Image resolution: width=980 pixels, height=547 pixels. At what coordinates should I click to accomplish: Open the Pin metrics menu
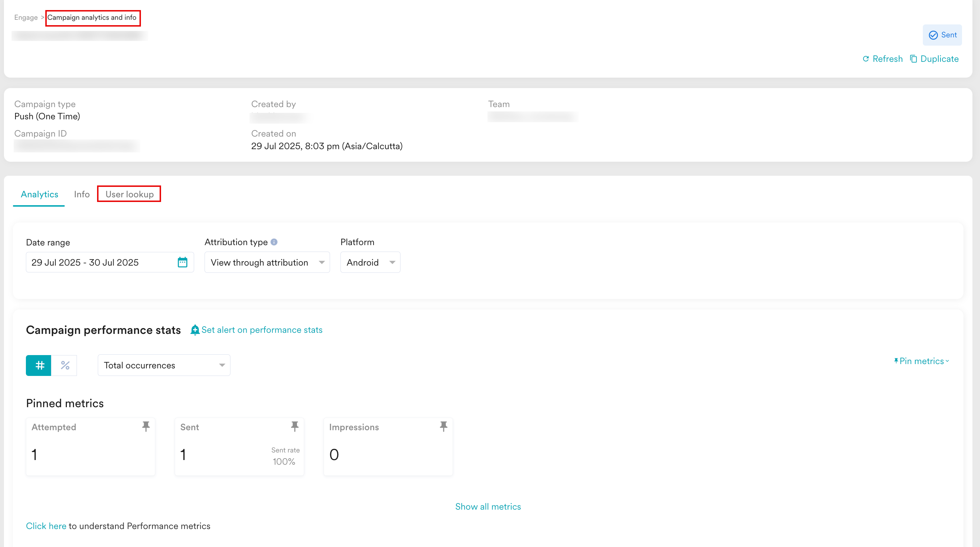921,361
